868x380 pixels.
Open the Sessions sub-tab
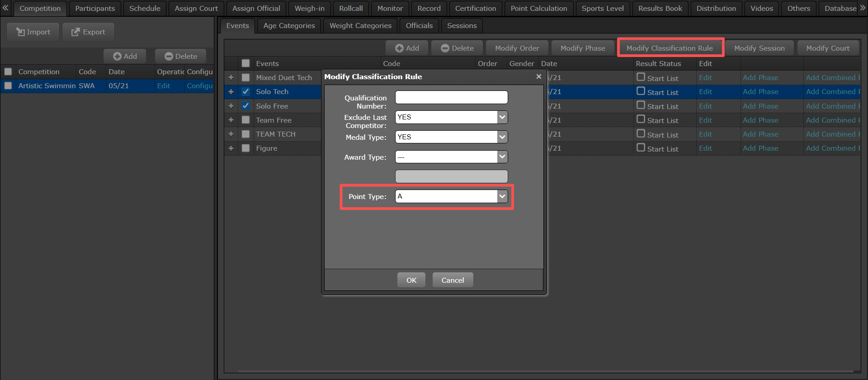pyautogui.click(x=462, y=26)
